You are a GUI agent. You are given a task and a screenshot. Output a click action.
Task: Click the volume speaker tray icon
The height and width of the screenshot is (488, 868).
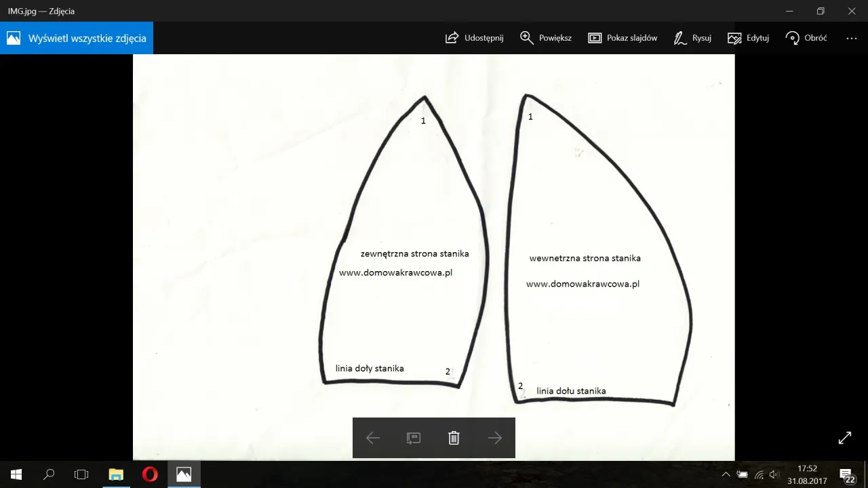(774, 474)
